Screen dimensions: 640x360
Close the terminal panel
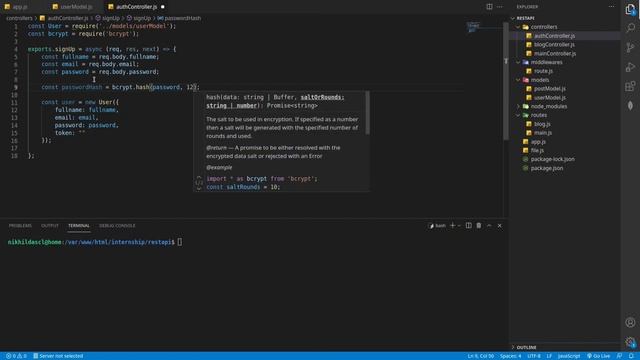pyautogui.click(x=500, y=225)
